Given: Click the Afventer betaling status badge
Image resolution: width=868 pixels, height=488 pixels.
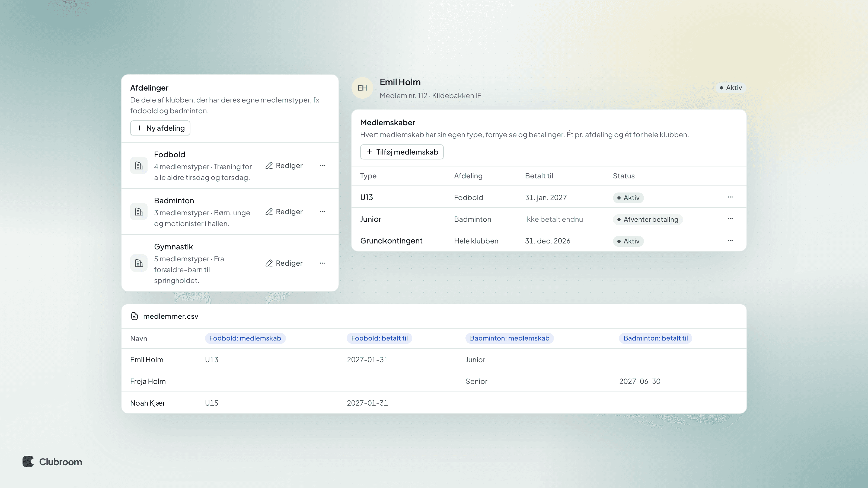Looking at the screenshot, I should pos(648,219).
